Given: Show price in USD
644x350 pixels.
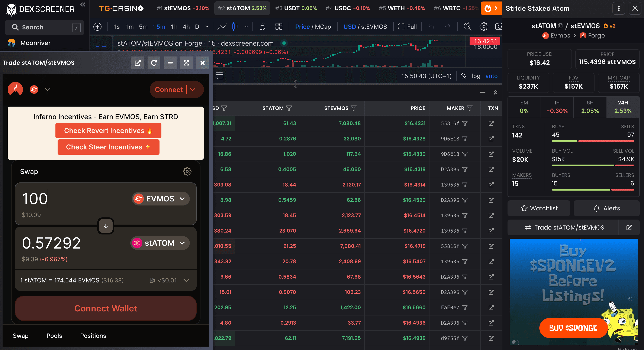Looking at the screenshot, I should [x=350, y=26].
